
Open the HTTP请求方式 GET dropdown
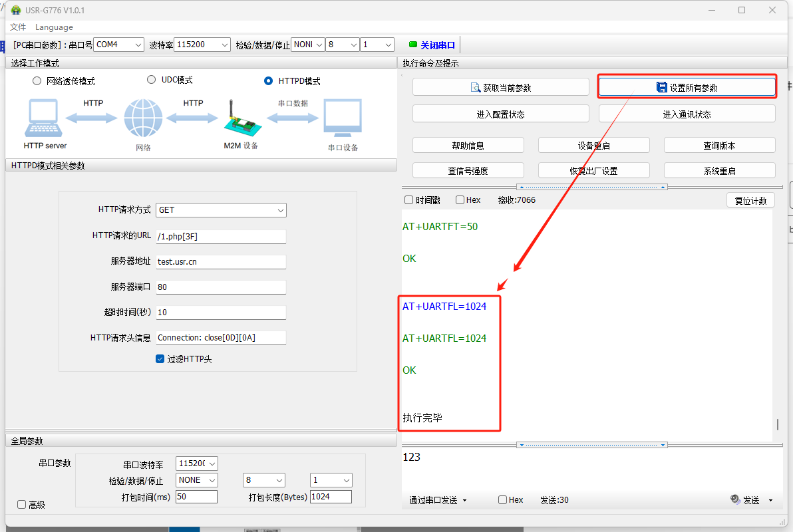[221, 210]
